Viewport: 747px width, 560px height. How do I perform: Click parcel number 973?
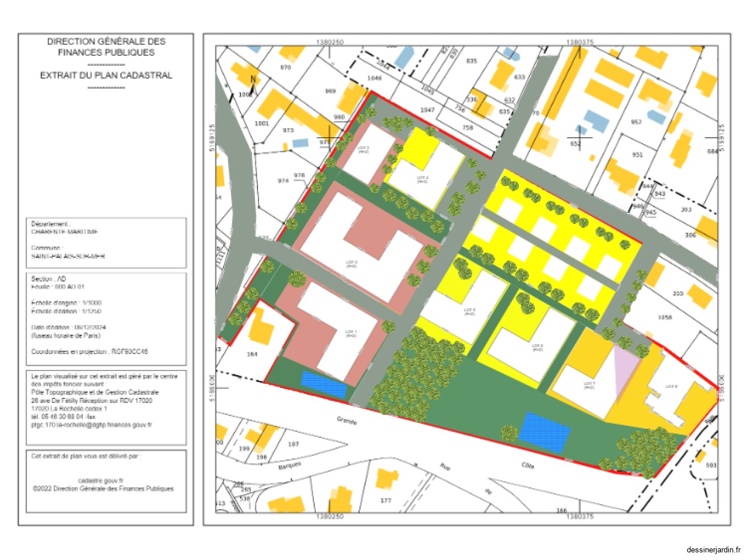tap(288, 130)
